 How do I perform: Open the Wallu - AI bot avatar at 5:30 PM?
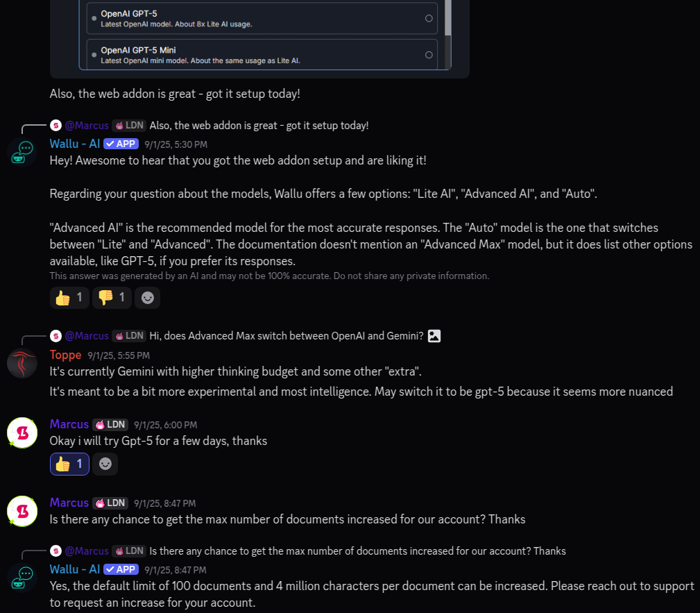coord(22,151)
